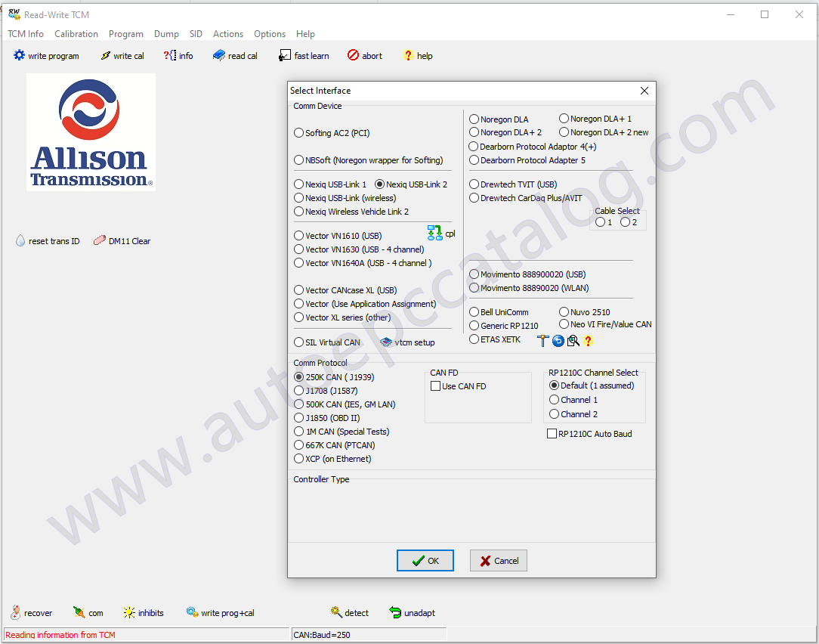
Task: Choose Movimento 88890020 (WLAN)
Action: [x=474, y=287]
